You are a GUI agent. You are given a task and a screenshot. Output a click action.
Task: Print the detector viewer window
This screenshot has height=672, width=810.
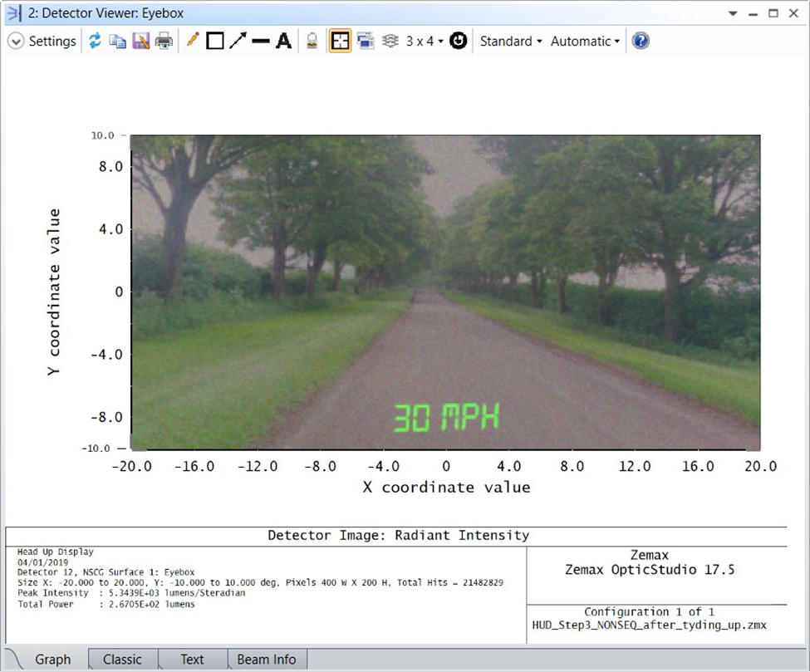[164, 41]
